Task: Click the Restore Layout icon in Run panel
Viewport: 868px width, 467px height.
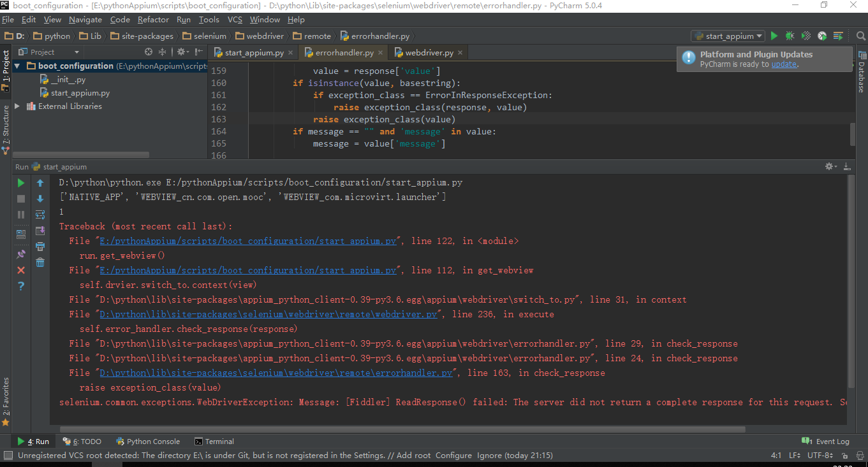Action: tap(21, 234)
